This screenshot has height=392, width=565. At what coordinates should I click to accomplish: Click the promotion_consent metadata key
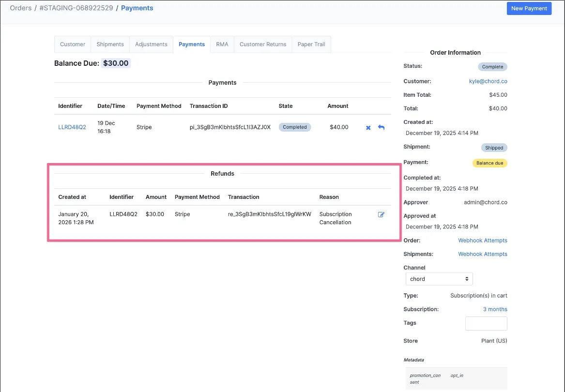425,378
